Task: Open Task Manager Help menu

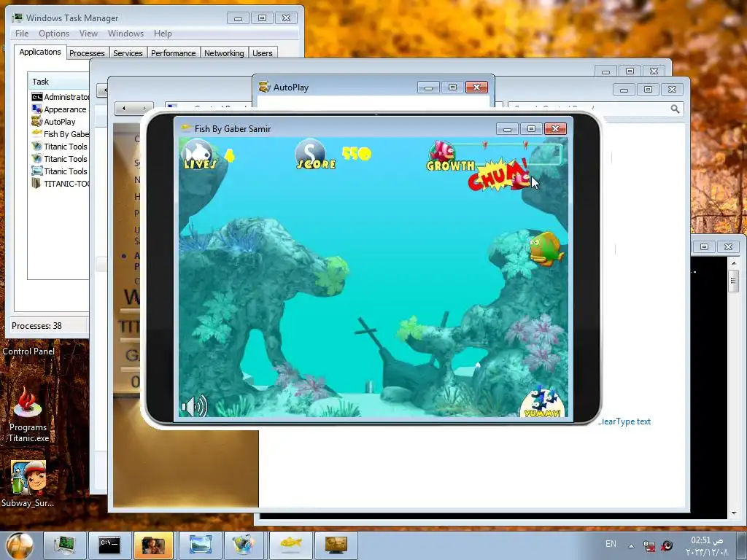Action: tap(163, 34)
